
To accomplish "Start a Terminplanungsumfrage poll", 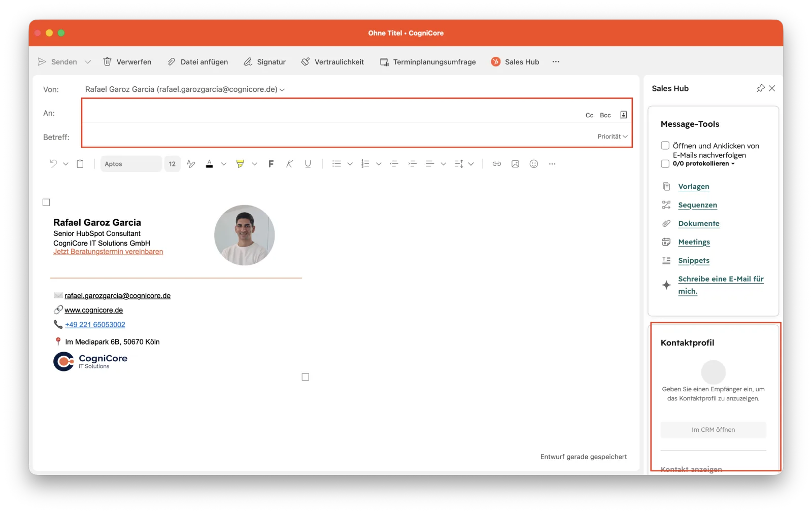I will click(428, 62).
